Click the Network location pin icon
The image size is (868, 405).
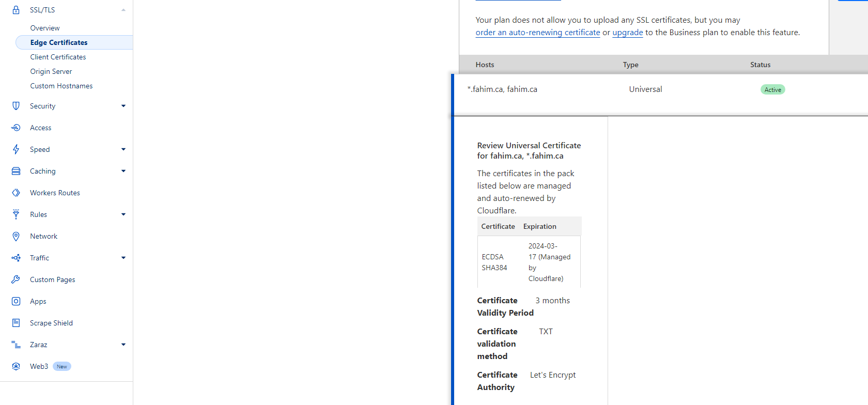click(x=16, y=236)
